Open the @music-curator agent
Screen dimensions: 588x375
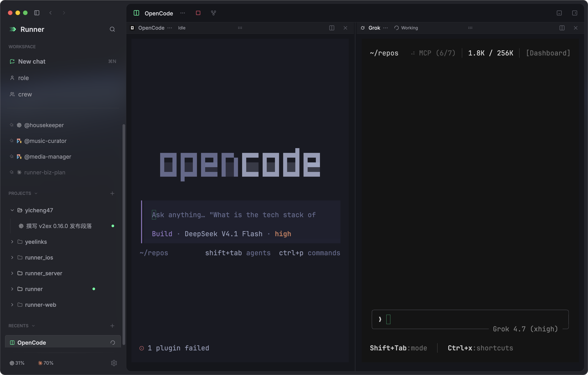coord(63,141)
